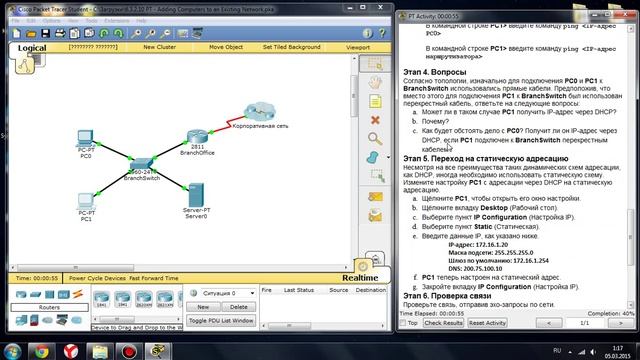Image resolution: width=640 pixels, height=360 pixels.
Task: Save the network with the floppy icon
Action: (45, 33)
